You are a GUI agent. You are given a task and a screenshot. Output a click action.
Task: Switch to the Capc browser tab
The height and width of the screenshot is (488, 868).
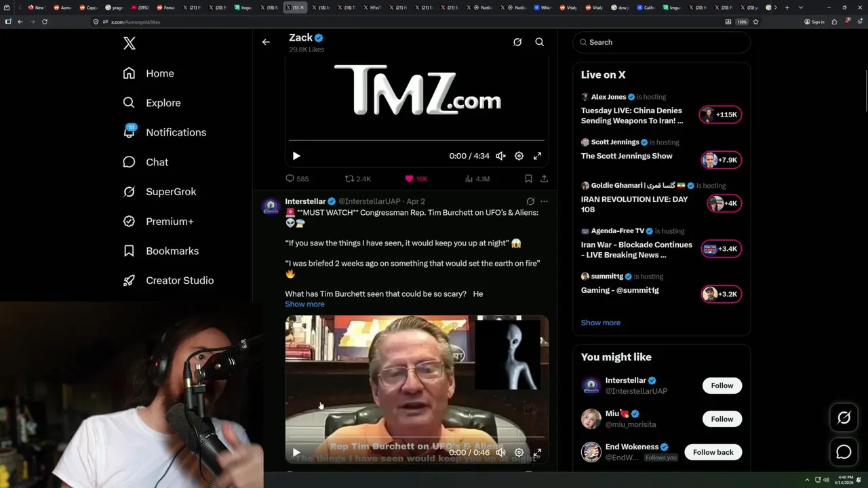coord(88,7)
